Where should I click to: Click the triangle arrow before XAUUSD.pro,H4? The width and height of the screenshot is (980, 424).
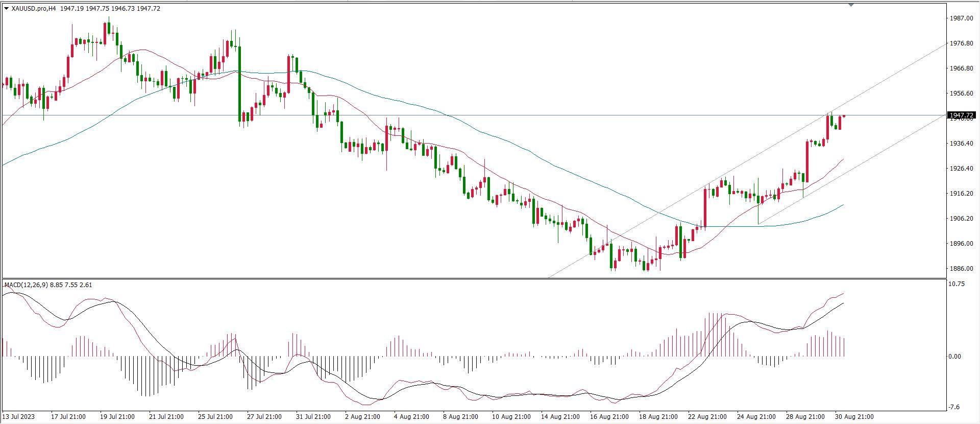(6, 9)
